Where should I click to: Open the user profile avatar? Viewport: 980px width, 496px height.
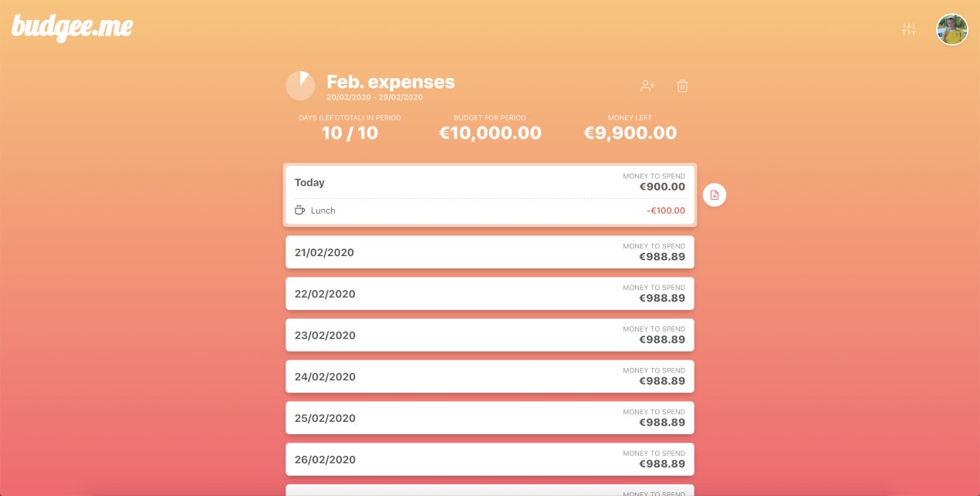click(952, 29)
